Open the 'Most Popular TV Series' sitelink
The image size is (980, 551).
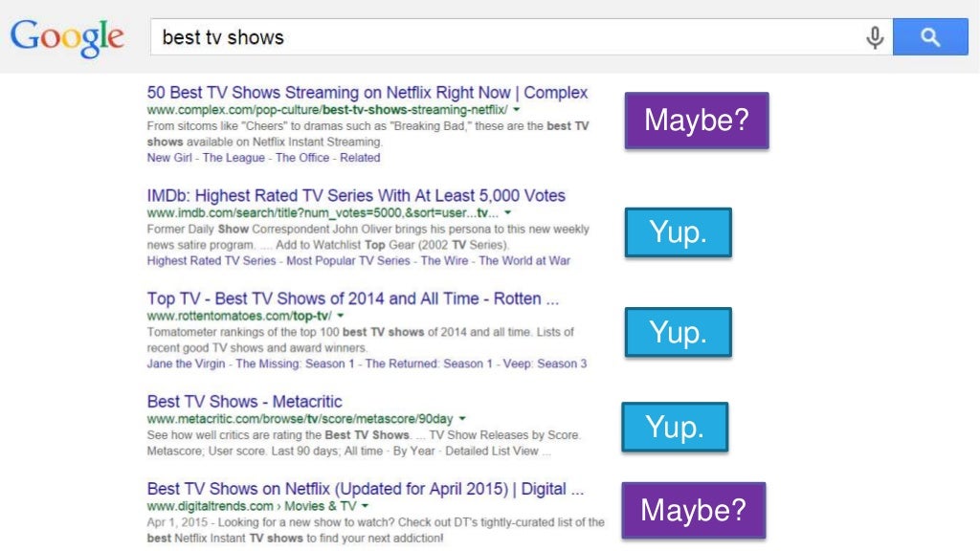348,260
